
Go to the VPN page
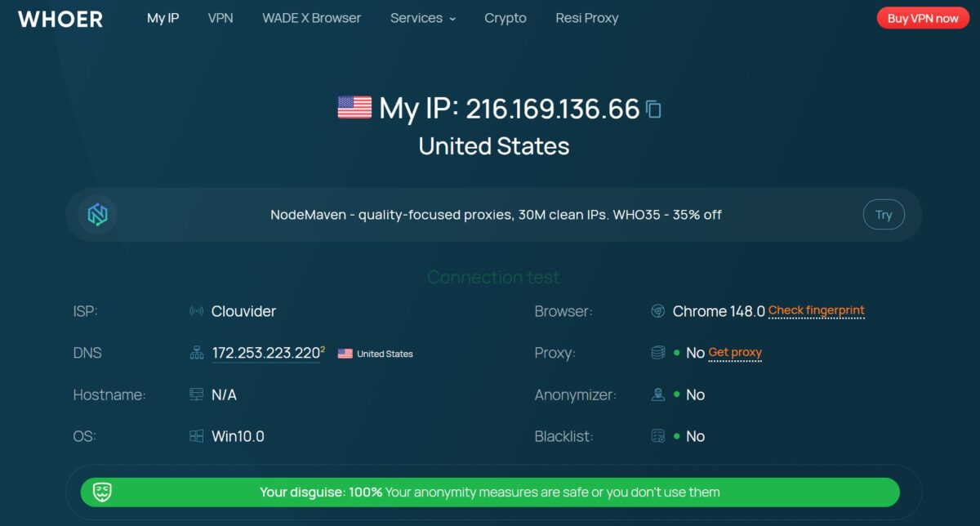pos(220,18)
